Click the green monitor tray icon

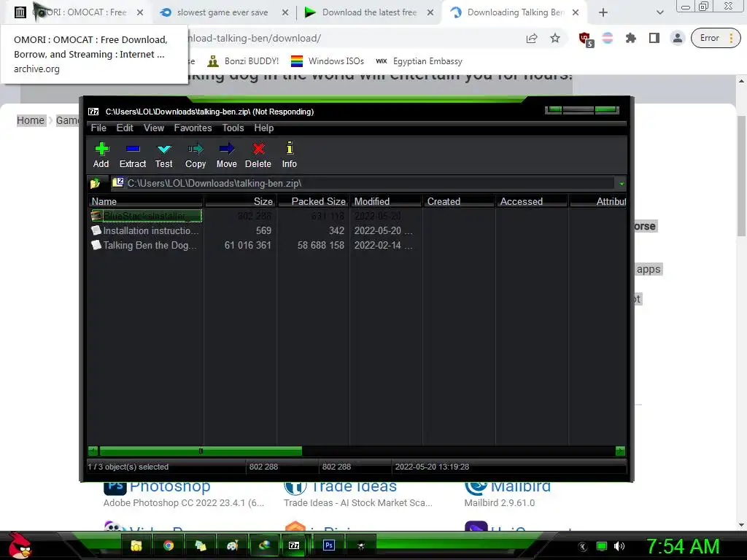click(x=602, y=546)
